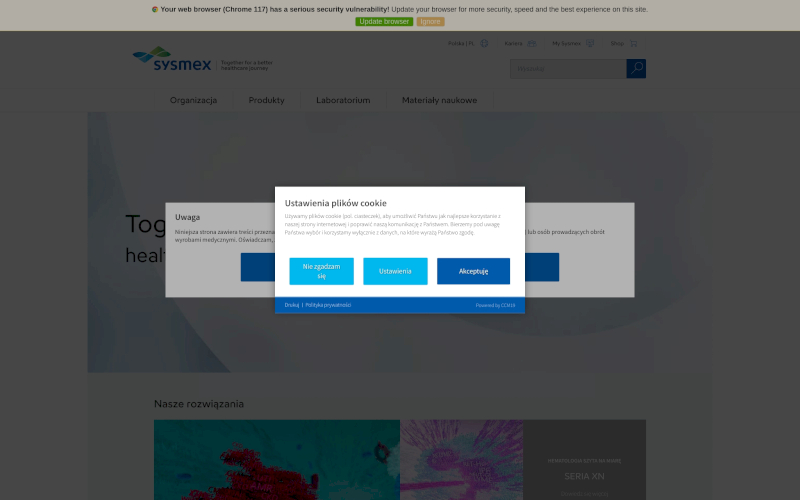Select the Seria XN thumbnail
The height and width of the screenshot is (500, 800).
click(584, 460)
